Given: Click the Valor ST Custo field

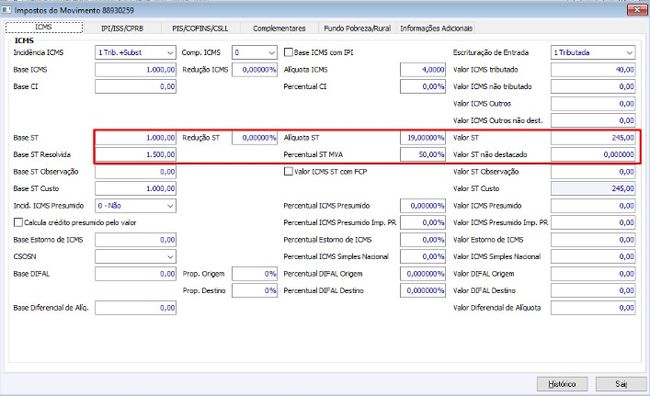Looking at the screenshot, I should [593, 189].
